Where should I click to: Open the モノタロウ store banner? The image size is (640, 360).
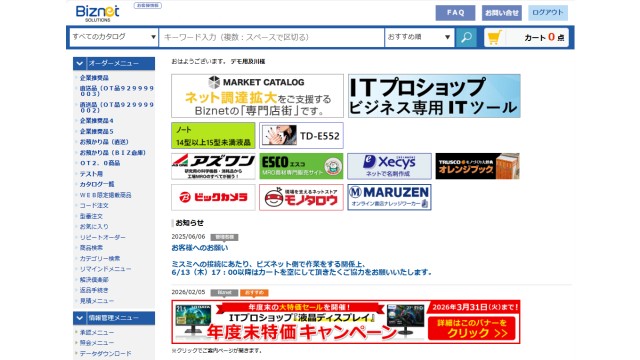pyautogui.click(x=301, y=197)
